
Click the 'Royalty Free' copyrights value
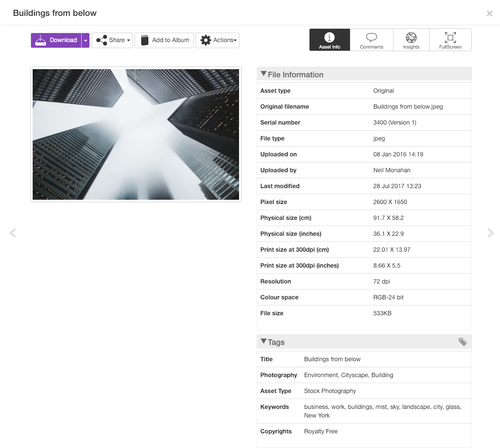pos(321,431)
